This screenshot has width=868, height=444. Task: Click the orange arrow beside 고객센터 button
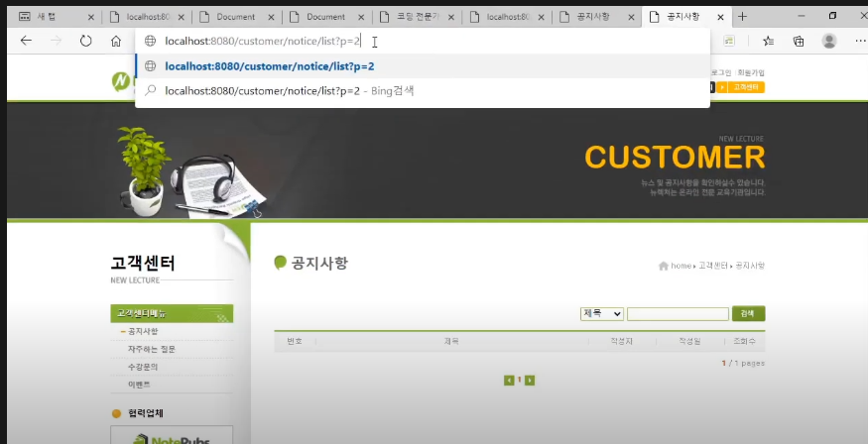click(722, 87)
